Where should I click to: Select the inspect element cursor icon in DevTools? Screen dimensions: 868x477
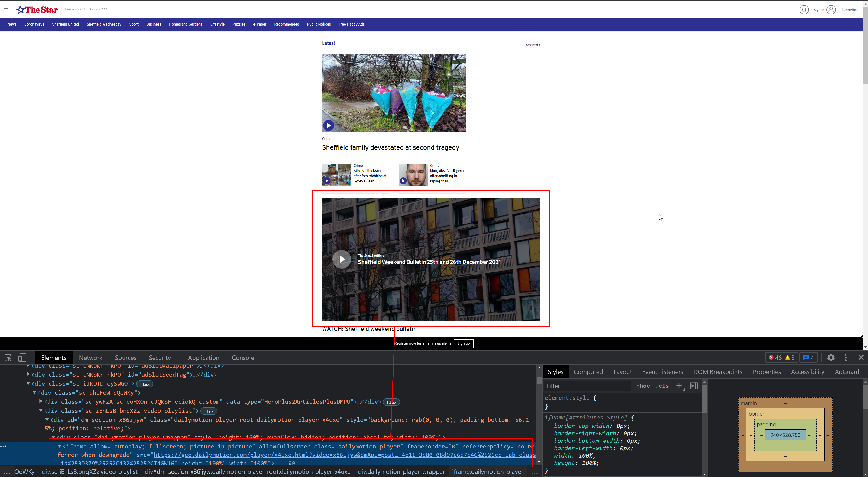click(8, 357)
